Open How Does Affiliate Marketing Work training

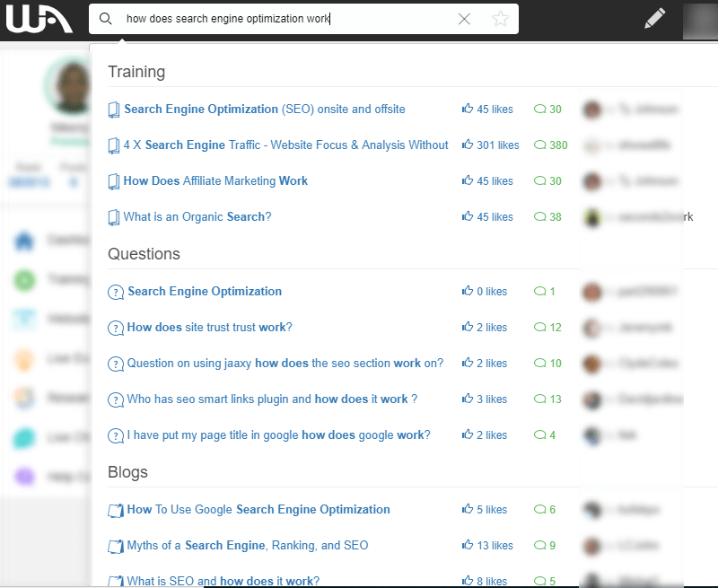pos(215,180)
